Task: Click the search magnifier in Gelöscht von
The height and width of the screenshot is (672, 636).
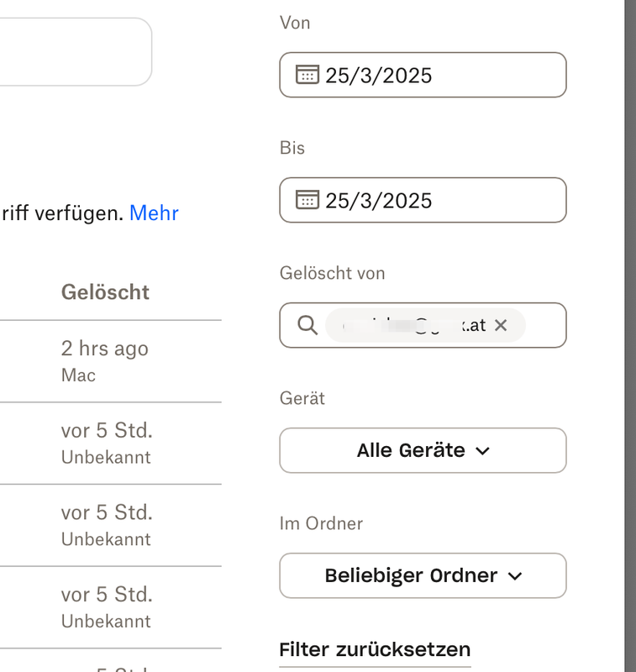Action: coord(307,325)
